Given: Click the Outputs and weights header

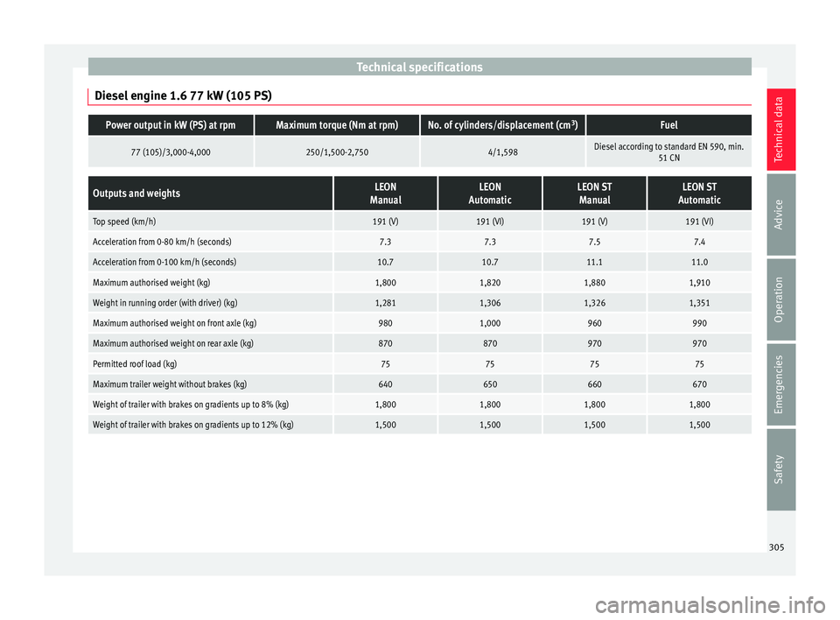Looking at the screenshot, I should tap(210, 193).
